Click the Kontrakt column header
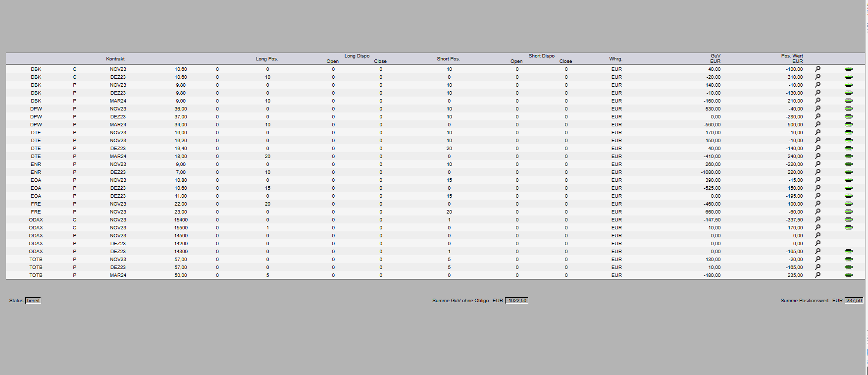Image resolution: width=868 pixels, height=375 pixels. 115,59
